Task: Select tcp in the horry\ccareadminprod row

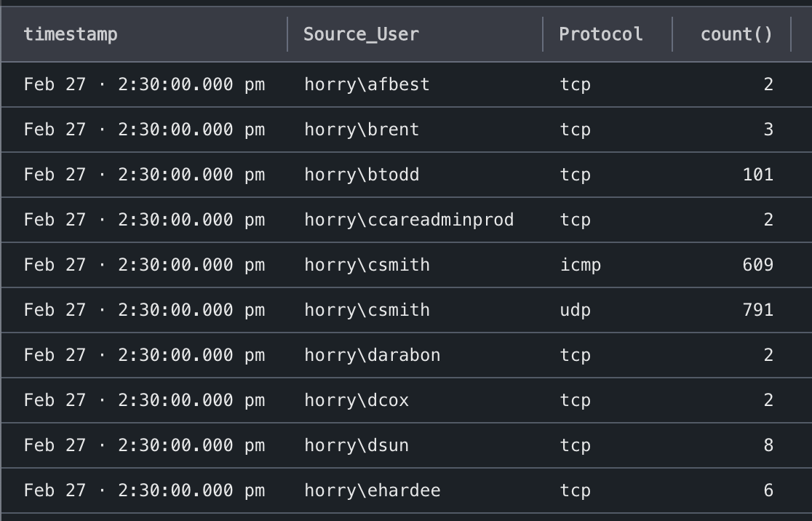Action: [576, 220]
